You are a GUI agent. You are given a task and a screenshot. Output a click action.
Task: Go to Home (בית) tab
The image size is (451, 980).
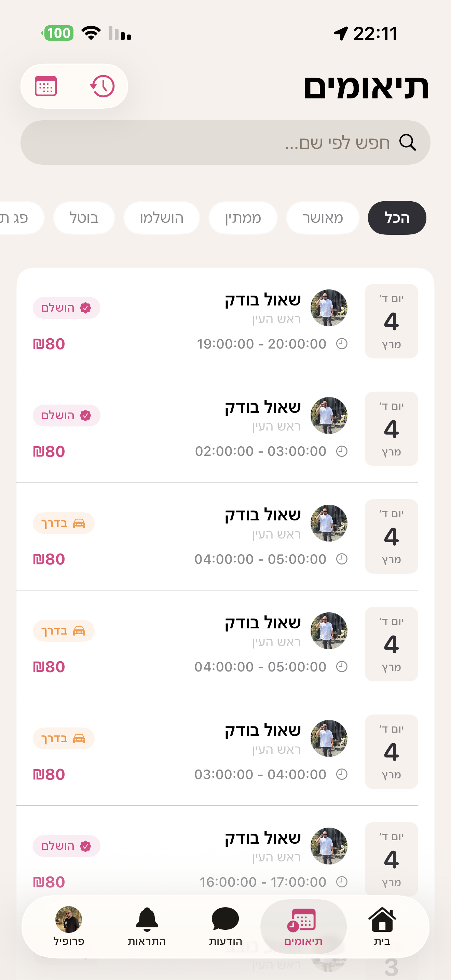(382, 926)
